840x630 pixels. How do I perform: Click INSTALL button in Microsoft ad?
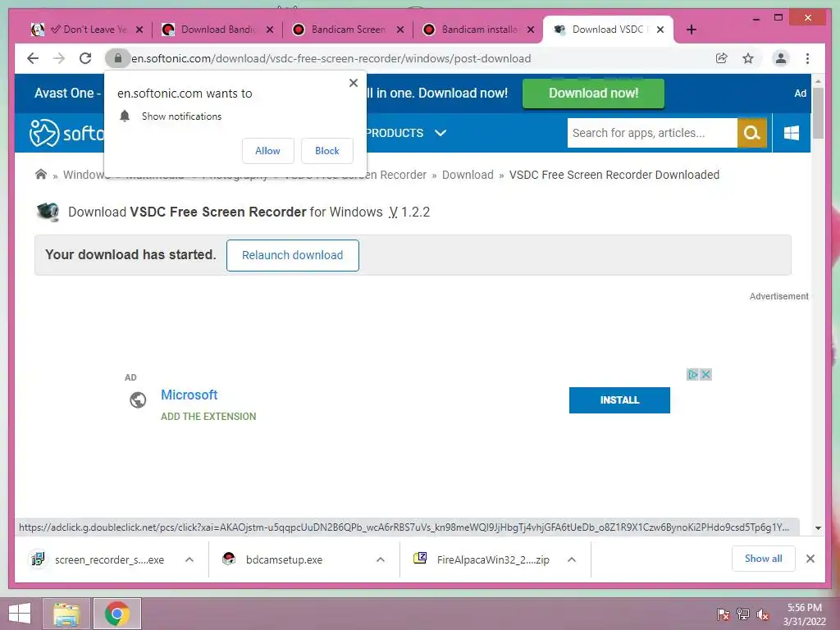(619, 400)
